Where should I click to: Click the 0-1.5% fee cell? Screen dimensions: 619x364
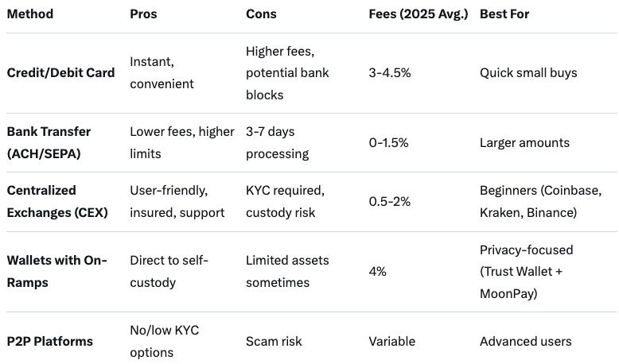pos(390,142)
